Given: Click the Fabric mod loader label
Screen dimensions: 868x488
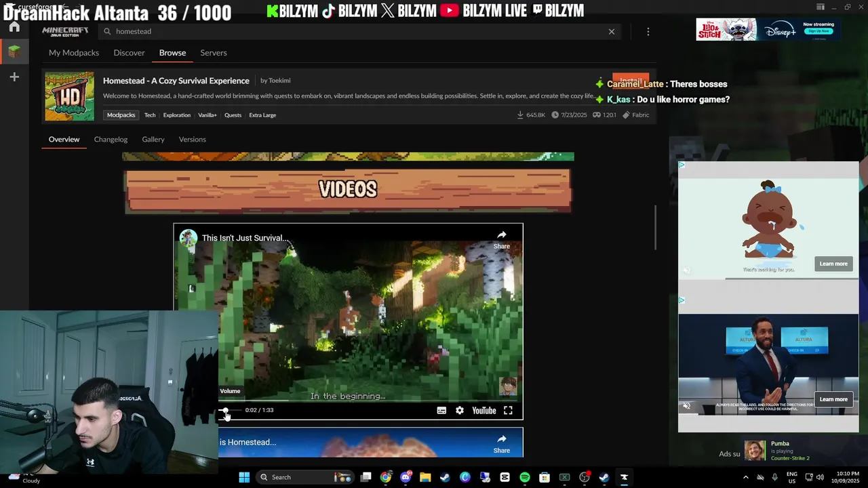Looking at the screenshot, I should pyautogui.click(x=636, y=115).
